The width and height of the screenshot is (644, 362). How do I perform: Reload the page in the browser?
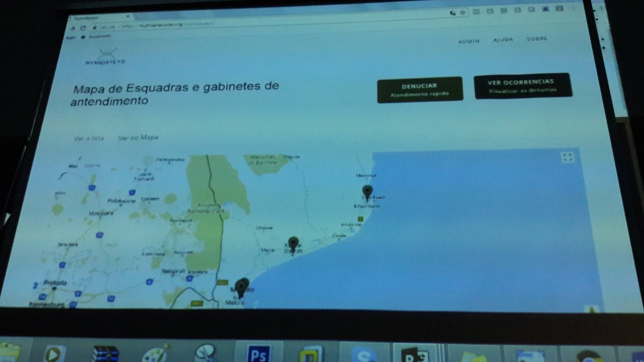coord(83,27)
